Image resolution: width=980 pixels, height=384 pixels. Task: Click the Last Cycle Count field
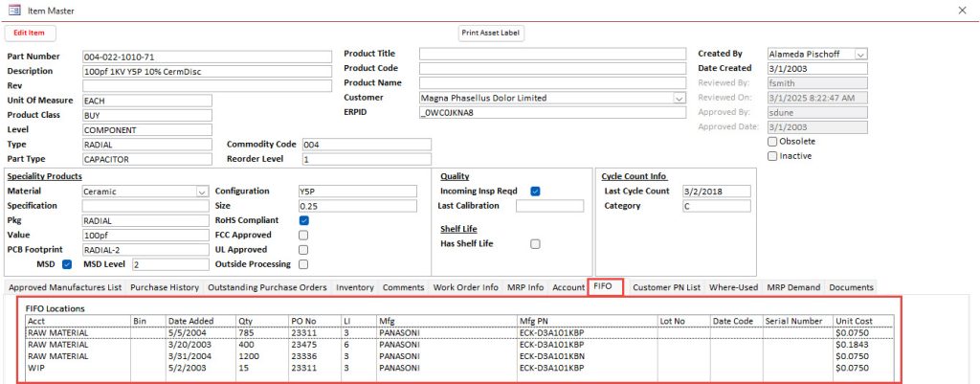[716, 192]
